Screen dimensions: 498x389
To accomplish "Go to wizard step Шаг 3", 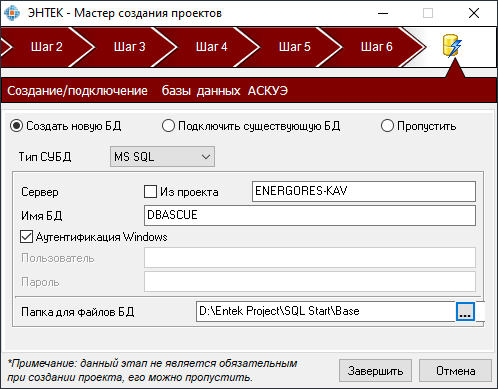I will pyautogui.click(x=130, y=47).
